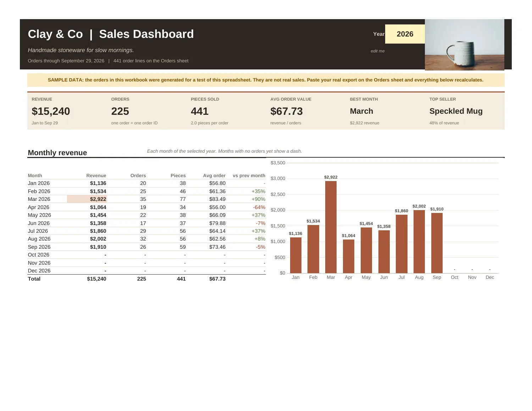Click the 59 pieces cell for Sep 2026
The height and width of the screenshot is (411, 532).
(183, 247)
